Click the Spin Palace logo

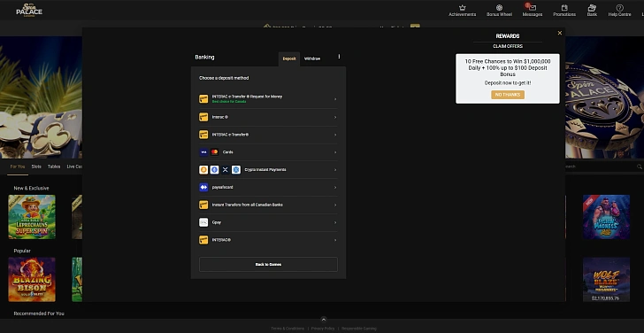pos(29,11)
